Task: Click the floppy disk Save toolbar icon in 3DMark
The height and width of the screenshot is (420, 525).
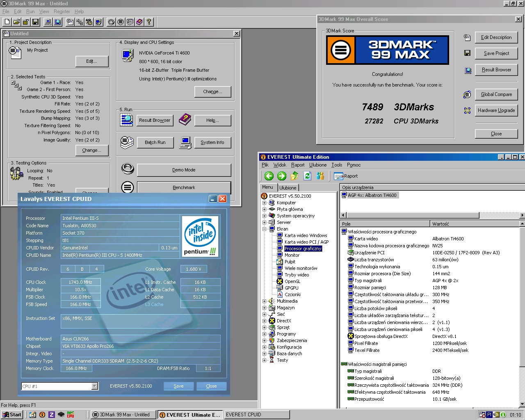Action: tap(35, 22)
